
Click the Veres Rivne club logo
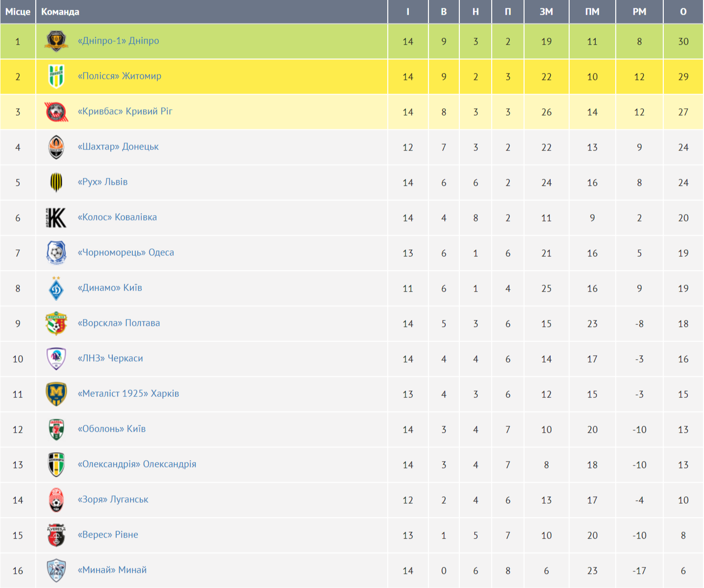click(x=56, y=535)
